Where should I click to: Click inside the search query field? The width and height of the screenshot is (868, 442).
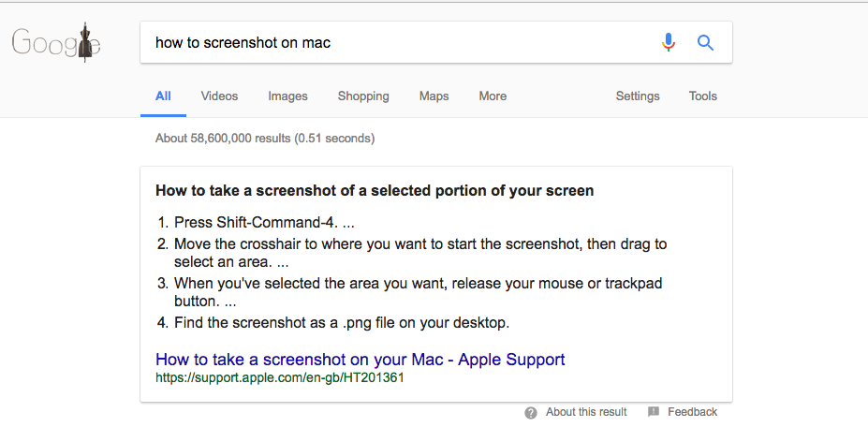click(x=399, y=43)
